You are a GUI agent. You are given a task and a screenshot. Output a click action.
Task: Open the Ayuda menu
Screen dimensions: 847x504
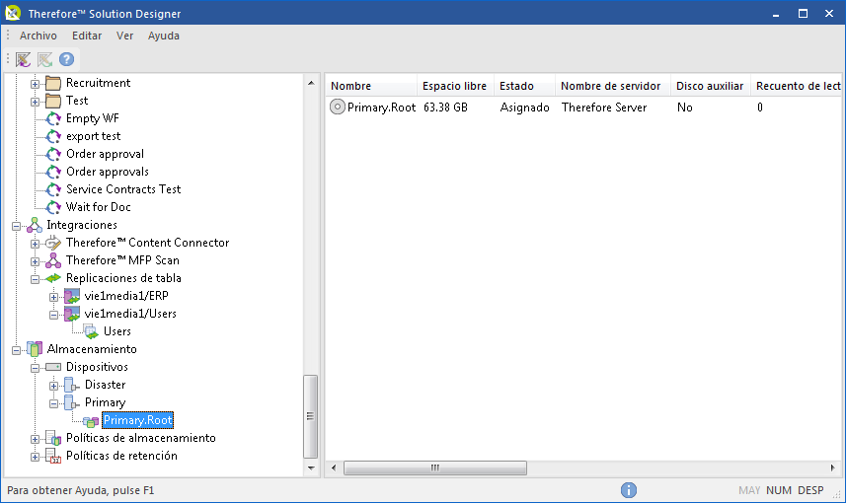(164, 36)
